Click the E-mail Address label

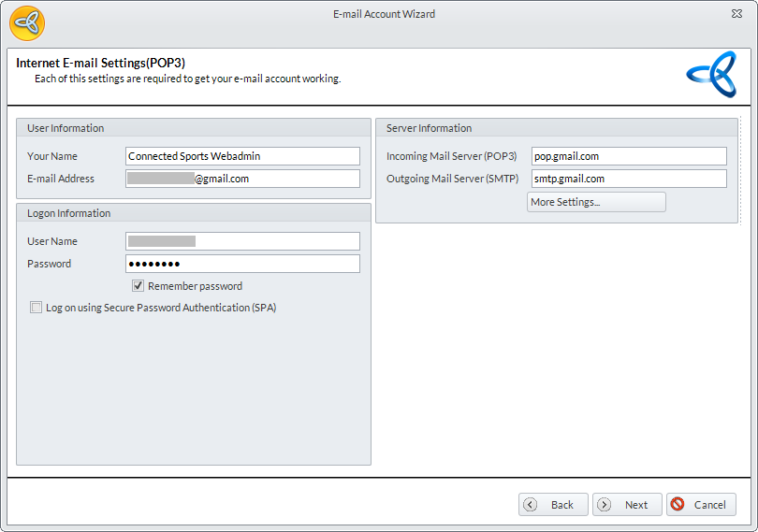[61, 179]
